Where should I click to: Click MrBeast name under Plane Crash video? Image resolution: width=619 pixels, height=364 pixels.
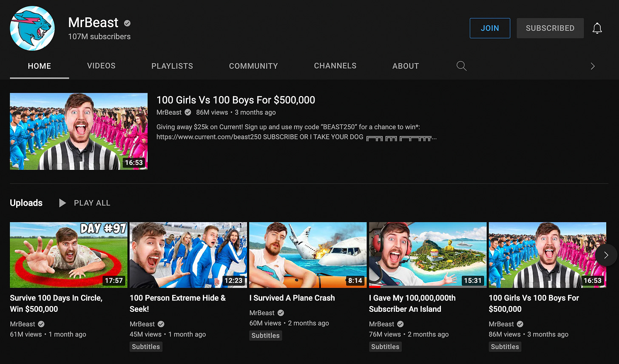click(262, 313)
